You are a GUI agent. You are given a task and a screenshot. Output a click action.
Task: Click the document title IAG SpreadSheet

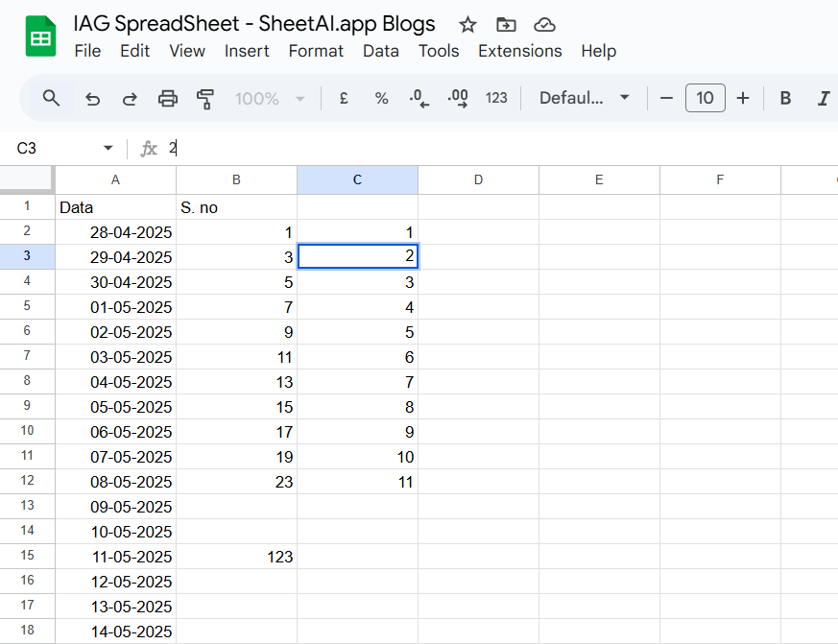point(254,24)
